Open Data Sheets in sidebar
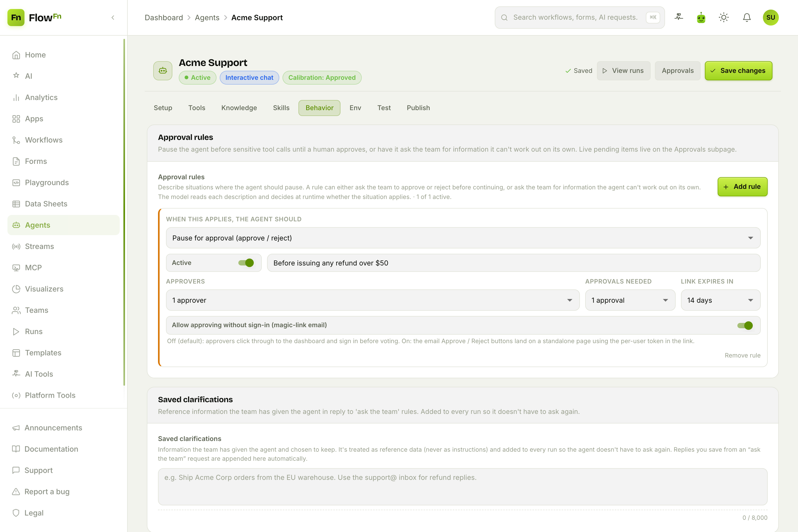The width and height of the screenshot is (798, 532). pos(64,203)
